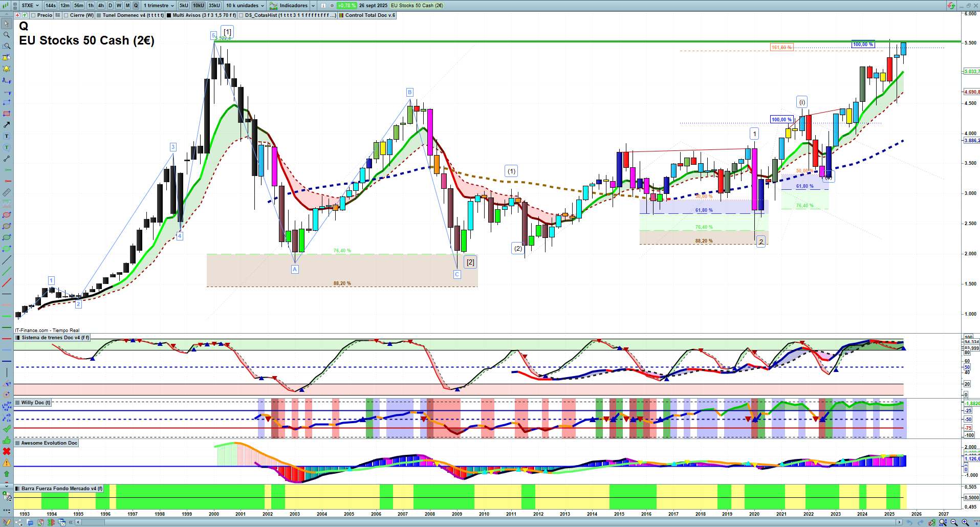Select the cursor pointer tool
Viewport: 980px width, 527px height.
[x=7, y=24]
